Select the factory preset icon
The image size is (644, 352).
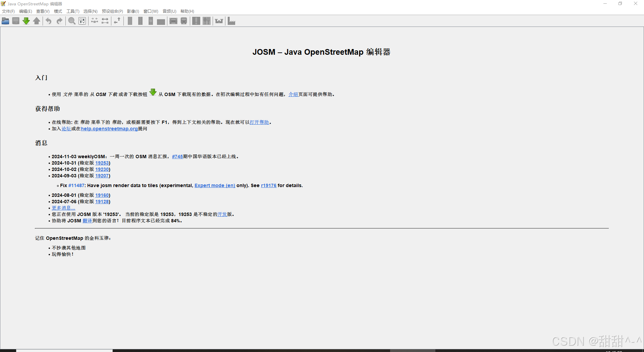pos(231,21)
